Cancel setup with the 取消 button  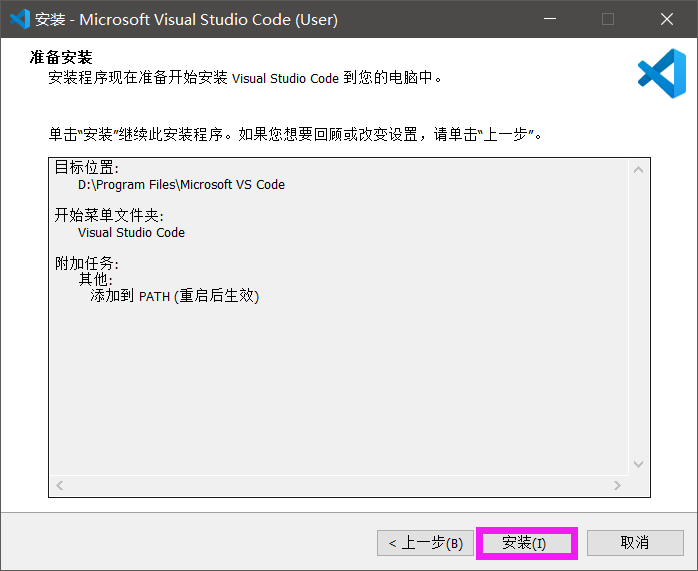[x=635, y=543]
